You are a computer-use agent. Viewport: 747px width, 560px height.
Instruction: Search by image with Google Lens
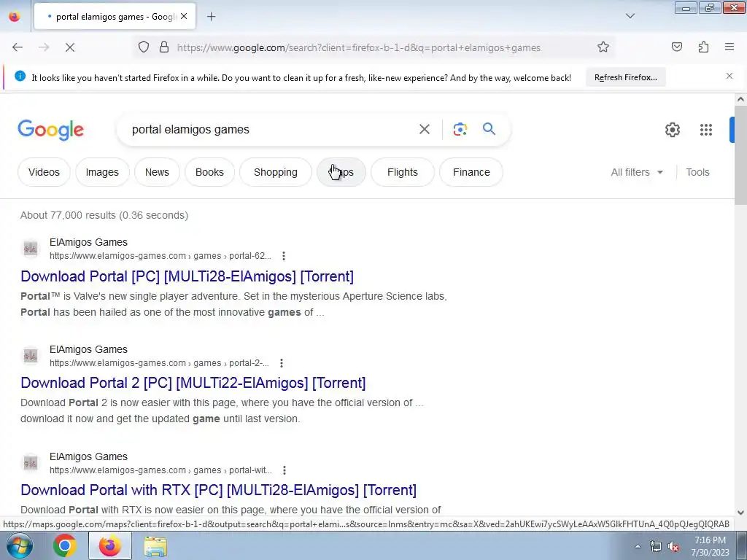[460, 129]
